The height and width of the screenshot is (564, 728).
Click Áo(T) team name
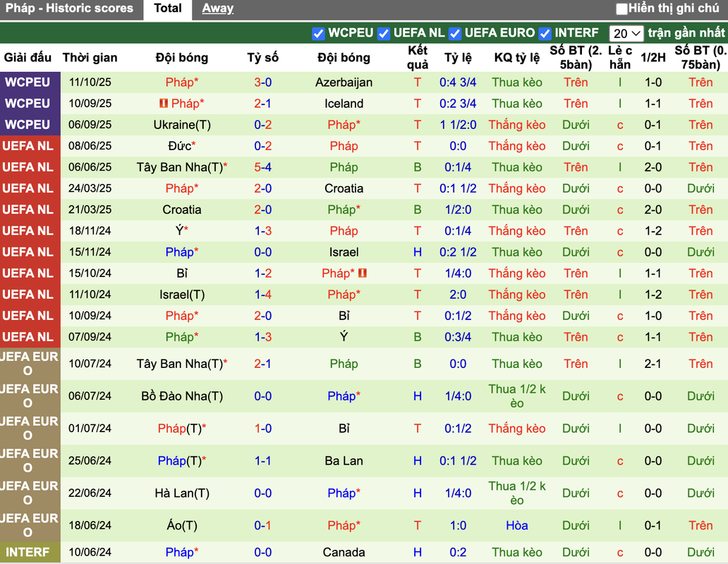pyautogui.click(x=182, y=525)
